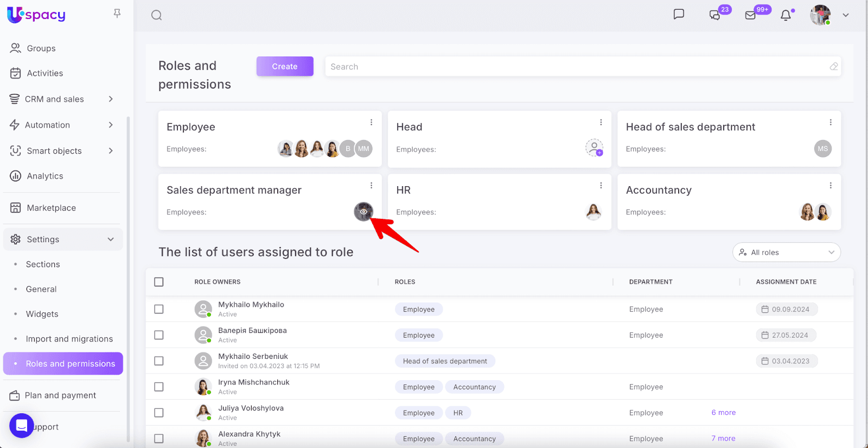Image resolution: width=868 pixels, height=448 pixels.
Task: Select all users with header checkbox
Action: click(159, 282)
